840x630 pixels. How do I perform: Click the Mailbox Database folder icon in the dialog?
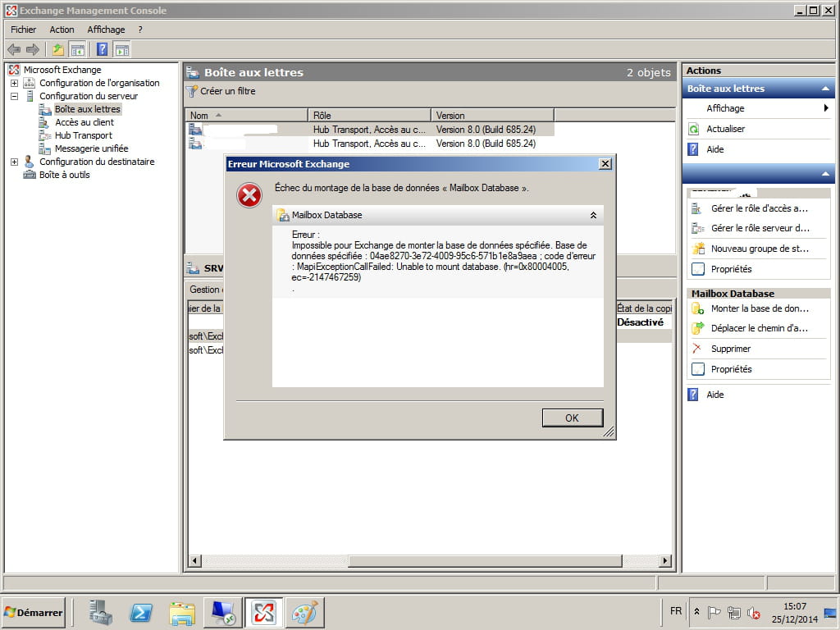282,216
